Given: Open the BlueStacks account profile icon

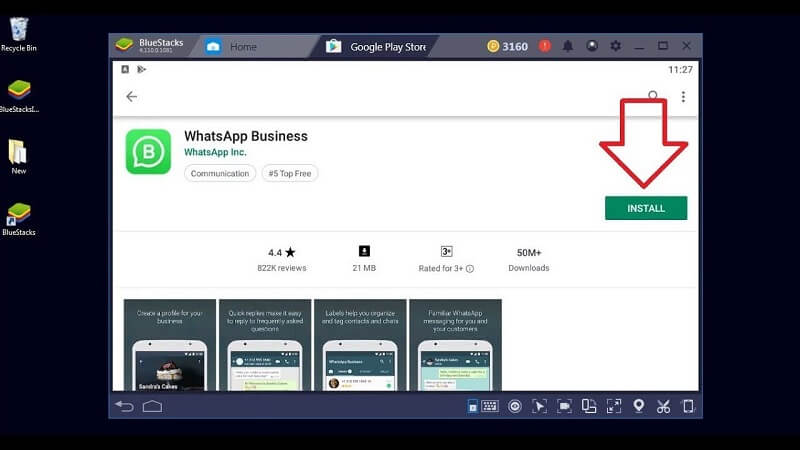Looking at the screenshot, I should [592, 46].
